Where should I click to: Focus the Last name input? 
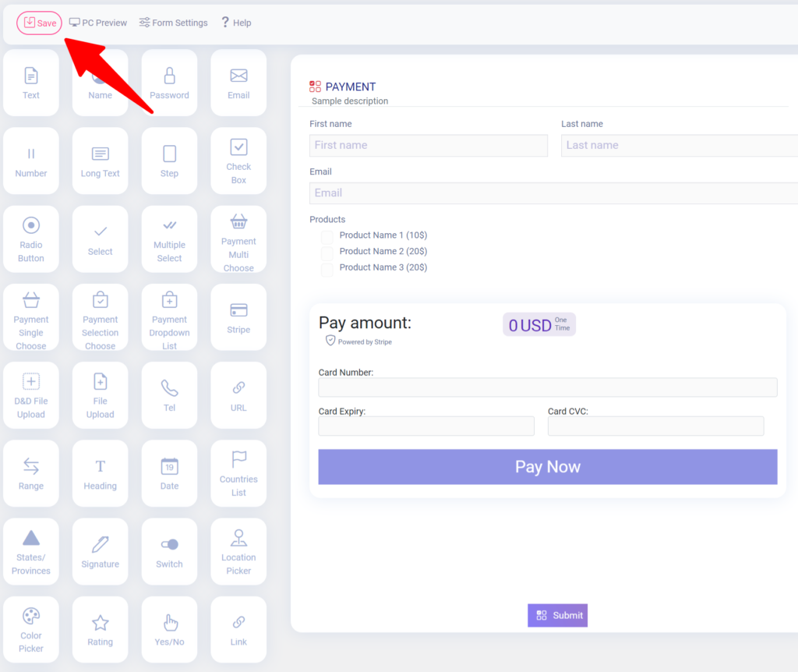click(x=680, y=146)
